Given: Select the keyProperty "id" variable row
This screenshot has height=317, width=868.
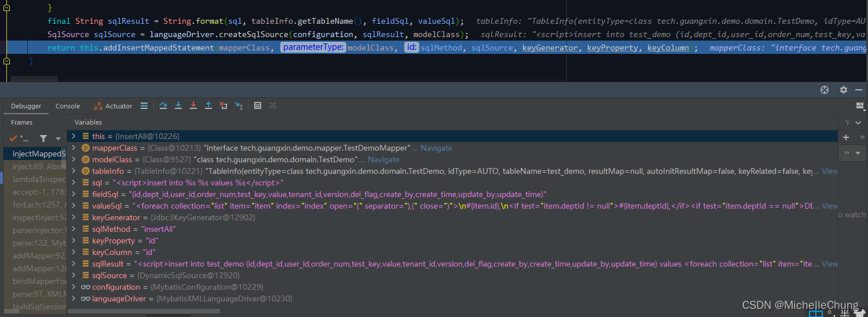Looking at the screenshot, I should (x=453, y=241).
